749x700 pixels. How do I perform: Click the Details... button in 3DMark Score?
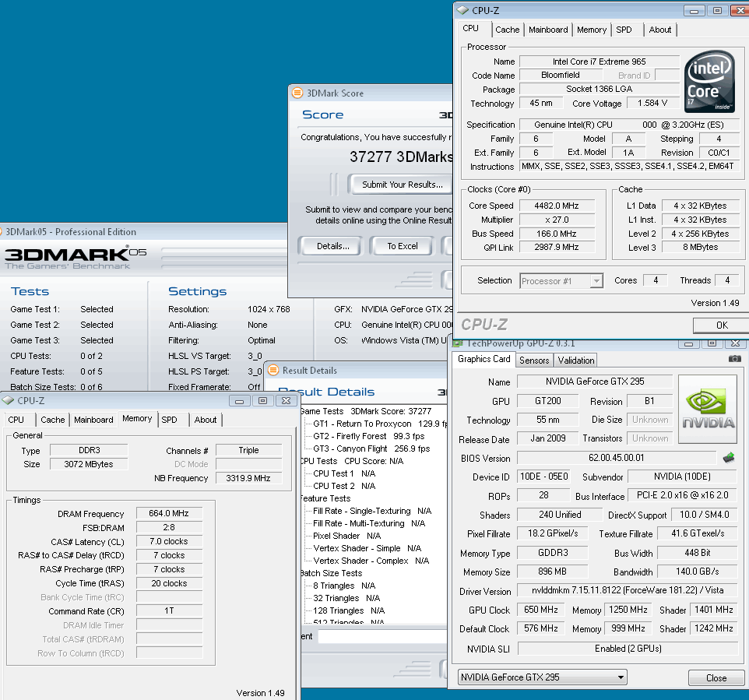(x=333, y=246)
